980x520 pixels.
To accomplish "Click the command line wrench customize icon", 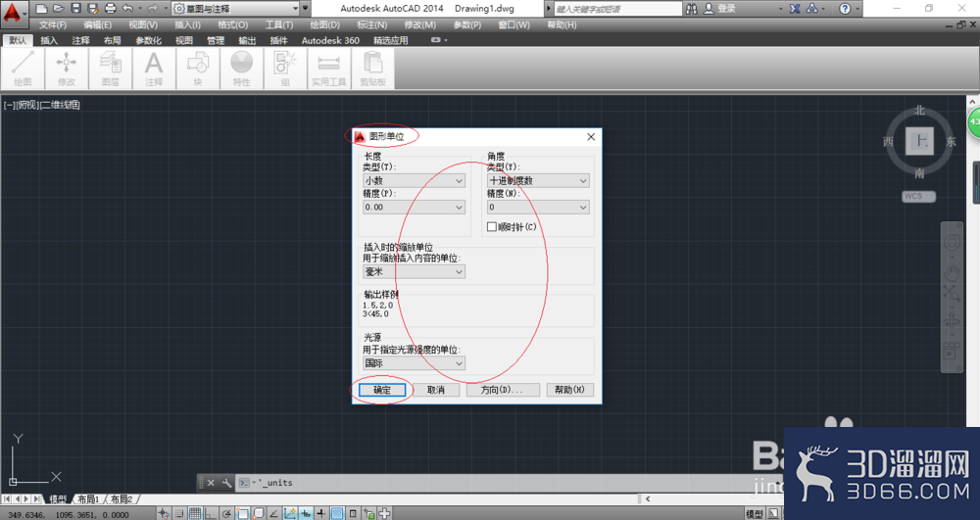I will (x=226, y=483).
